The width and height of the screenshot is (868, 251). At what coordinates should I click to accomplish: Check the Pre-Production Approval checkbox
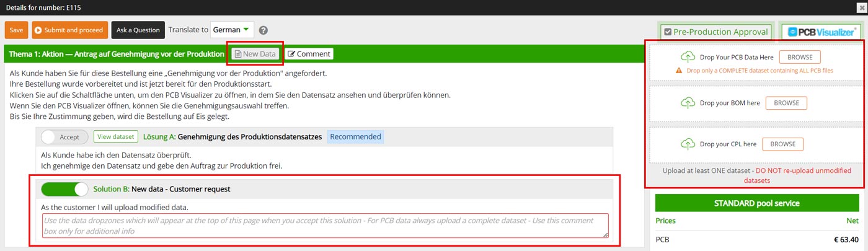point(668,32)
